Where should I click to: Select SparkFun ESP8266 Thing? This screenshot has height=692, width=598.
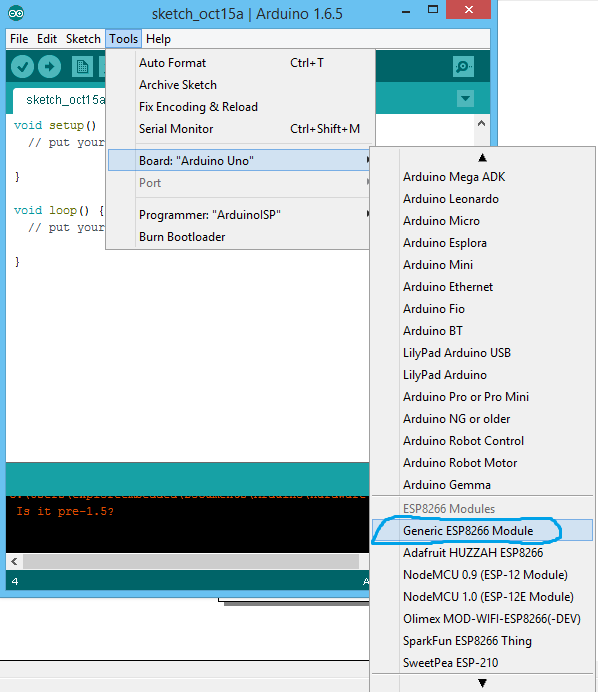pos(482,641)
